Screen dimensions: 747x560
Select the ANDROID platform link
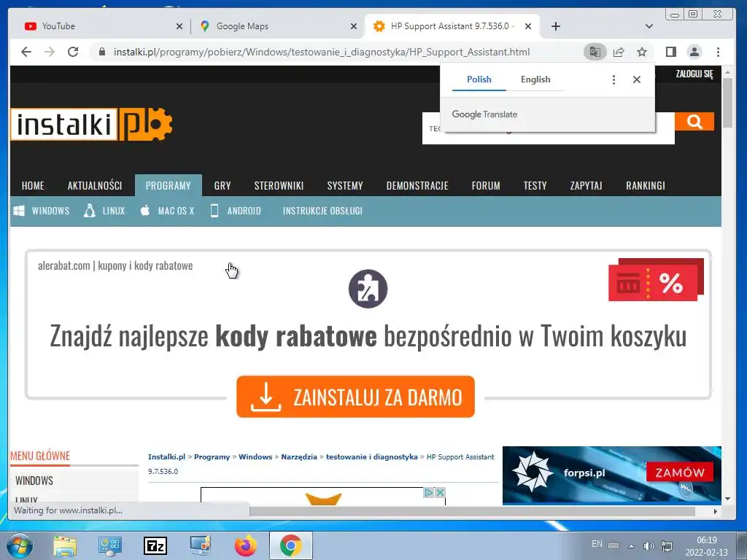[x=236, y=211]
